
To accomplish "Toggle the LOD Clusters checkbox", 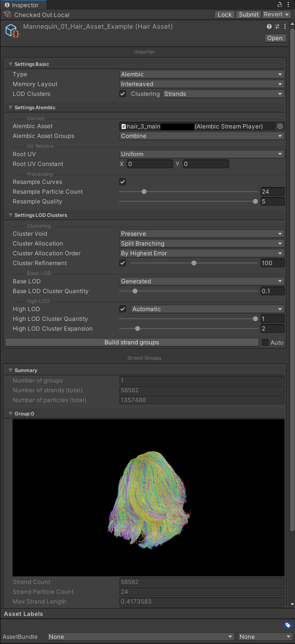I will 123,94.
